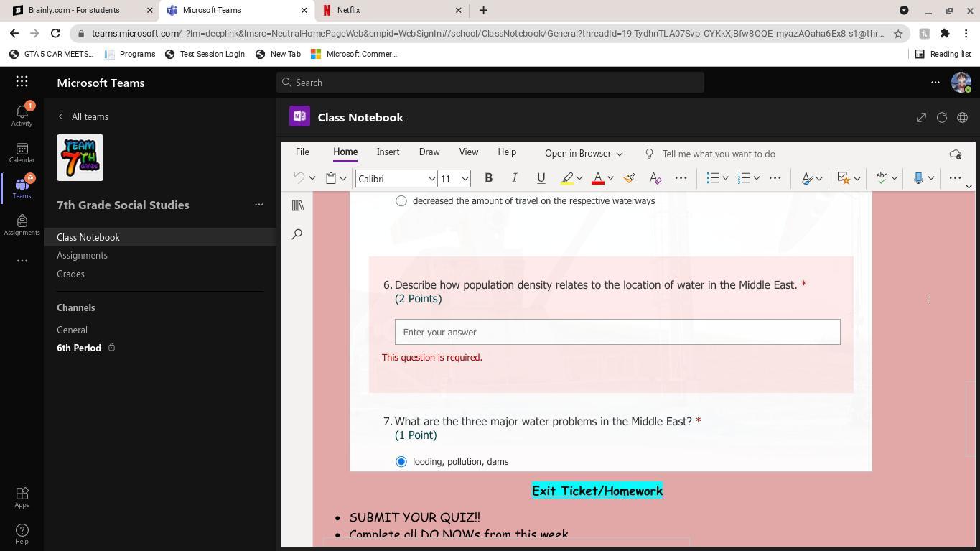Switch to the Netflix browser tab
Viewport: 980px width, 551px height.
[393, 10]
